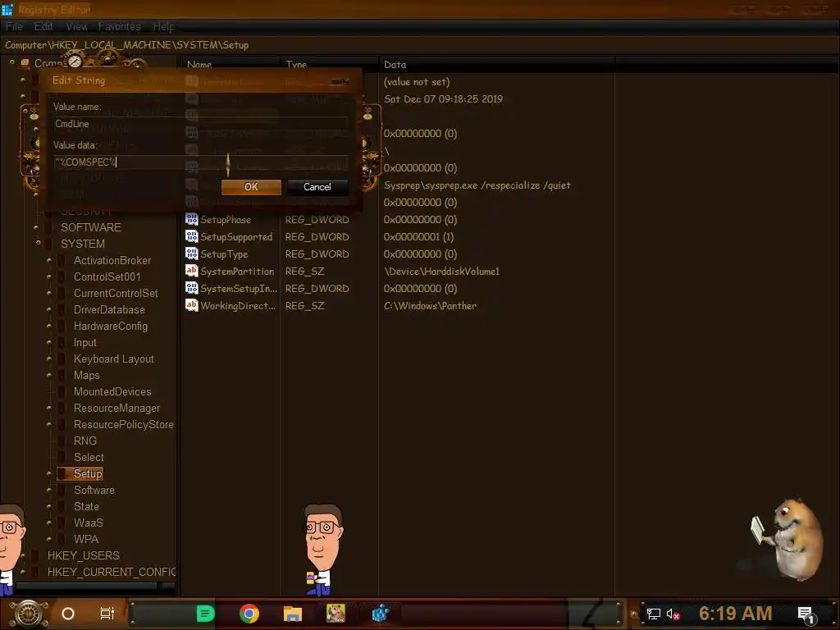Viewport: 840px width, 630px height.
Task: Open the Edit menu
Action: (x=43, y=27)
